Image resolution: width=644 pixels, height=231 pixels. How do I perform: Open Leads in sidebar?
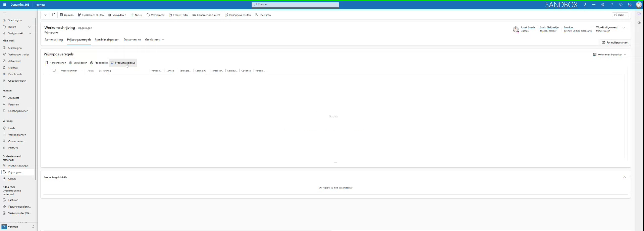(x=11, y=128)
